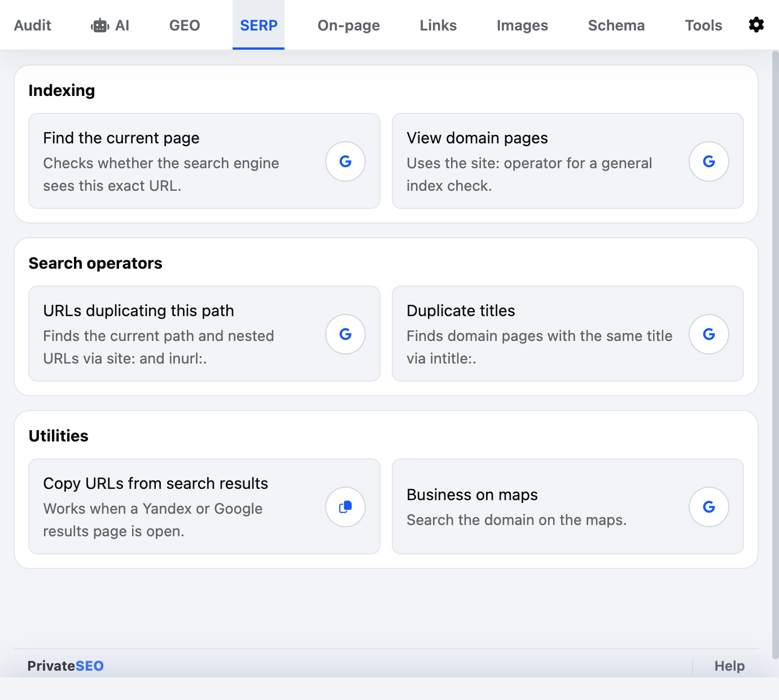Screen dimensions: 779x700
Task: Switch to the GEO tab
Action: pos(185,25)
